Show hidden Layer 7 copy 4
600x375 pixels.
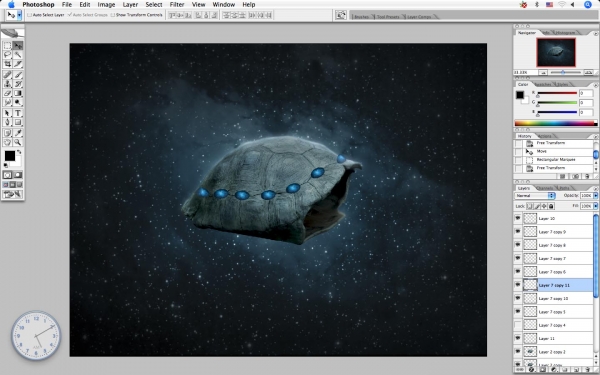pyautogui.click(x=518, y=325)
